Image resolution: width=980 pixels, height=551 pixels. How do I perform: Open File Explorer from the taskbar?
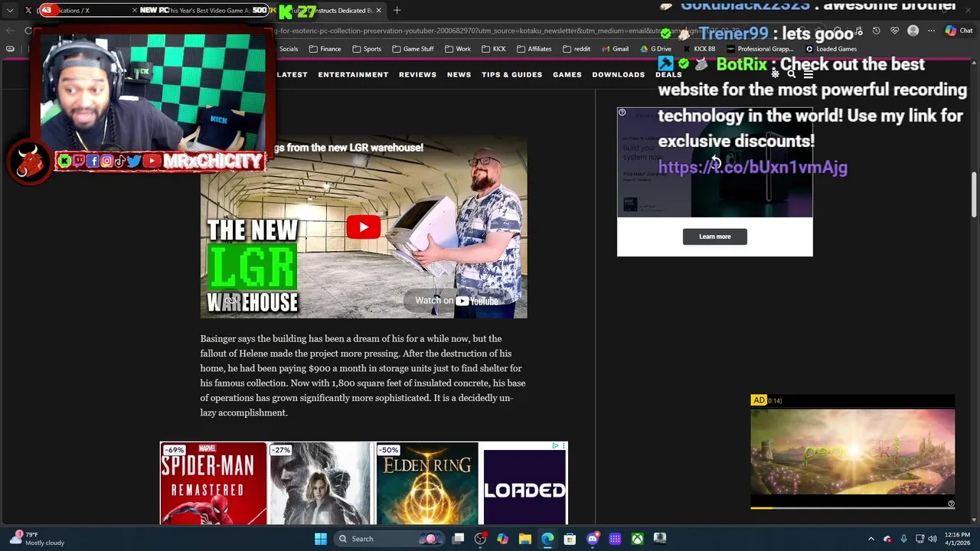coord(524,539)
